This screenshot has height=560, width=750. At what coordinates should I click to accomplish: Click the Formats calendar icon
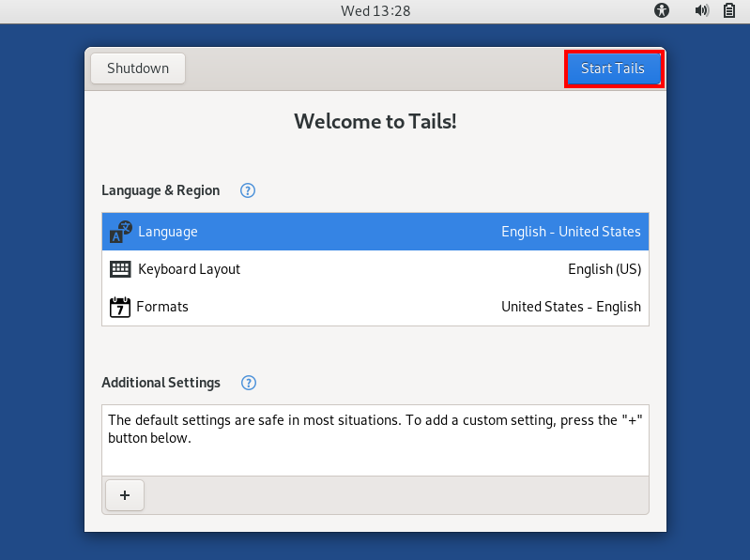click(x=120, y=307)
